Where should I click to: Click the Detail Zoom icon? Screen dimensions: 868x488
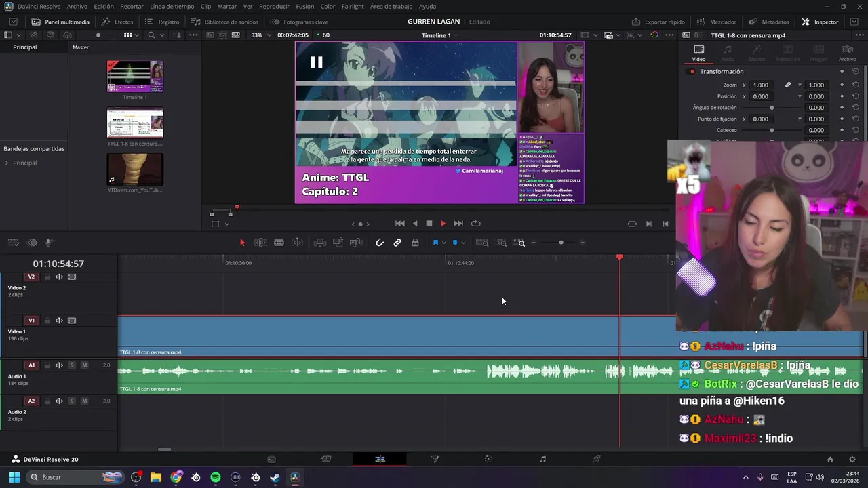pyautogui.click(x=502, y=243)
